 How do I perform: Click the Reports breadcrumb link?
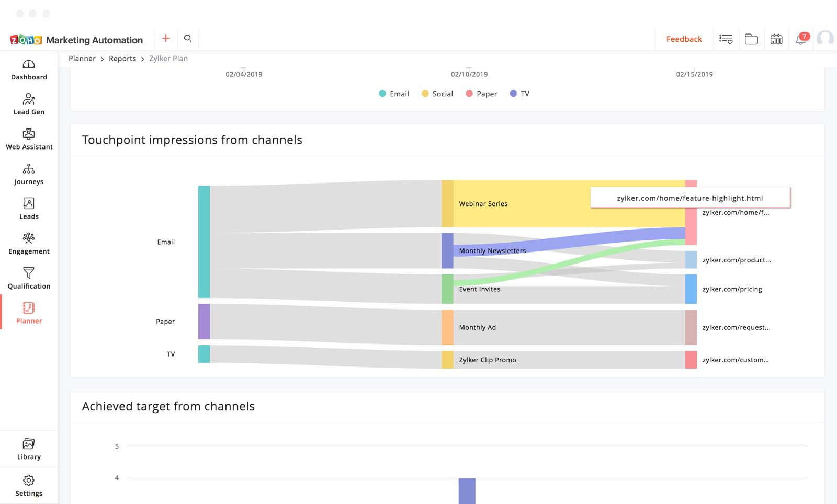click(122, 59)
